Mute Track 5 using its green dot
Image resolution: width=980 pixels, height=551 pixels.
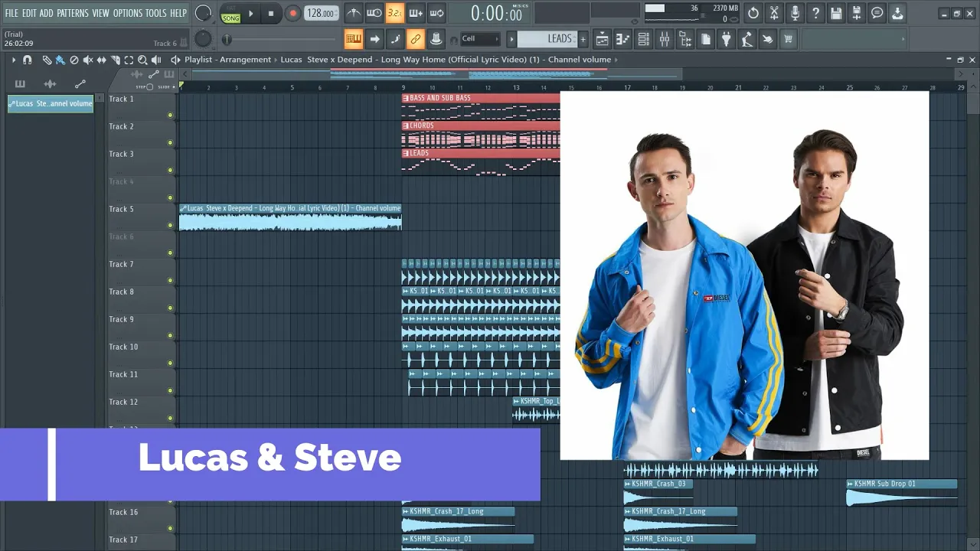click(170, 226)
